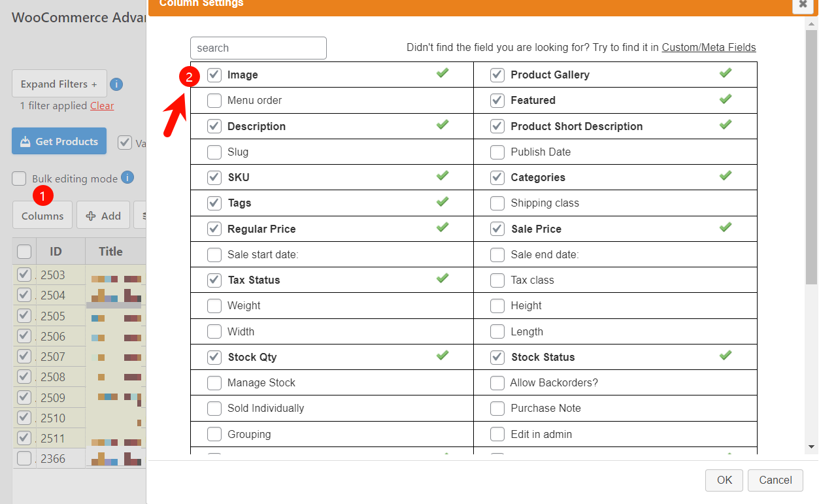The height and width of the screenshot is (504, 819).
Task: Clear the applied filter
Action: pos(102,106)
